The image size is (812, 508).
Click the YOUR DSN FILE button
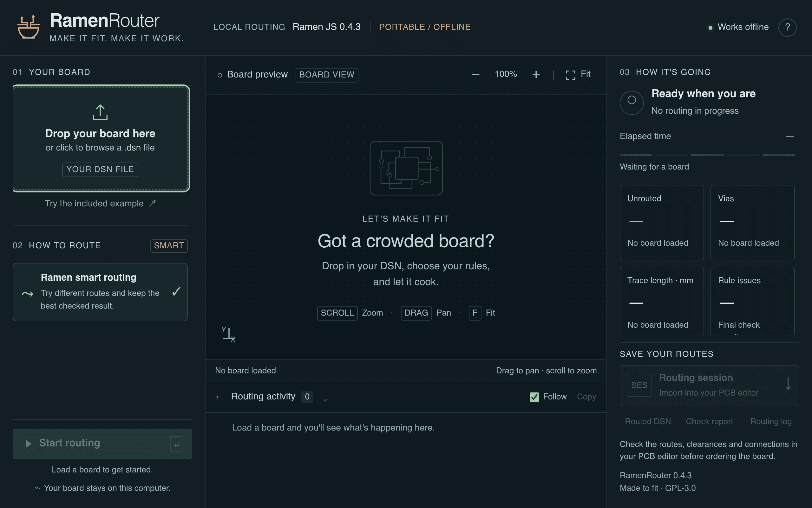[x=100, y=169]
